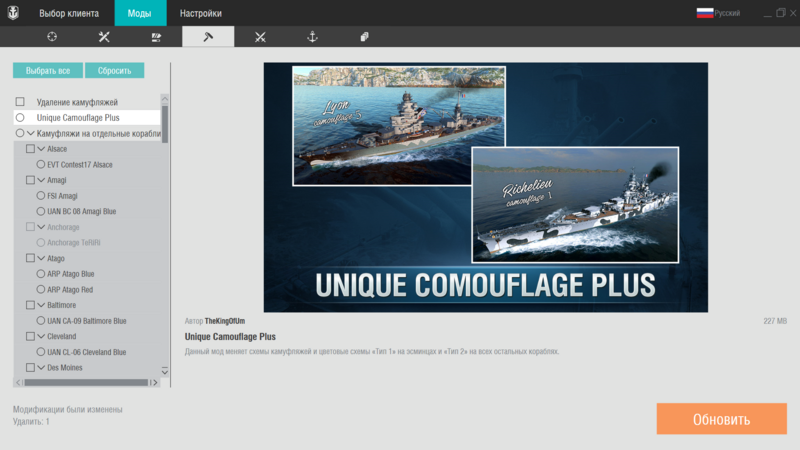Collapse the Baltimore tree group
The image size is (800, 450).
(41, 305)
